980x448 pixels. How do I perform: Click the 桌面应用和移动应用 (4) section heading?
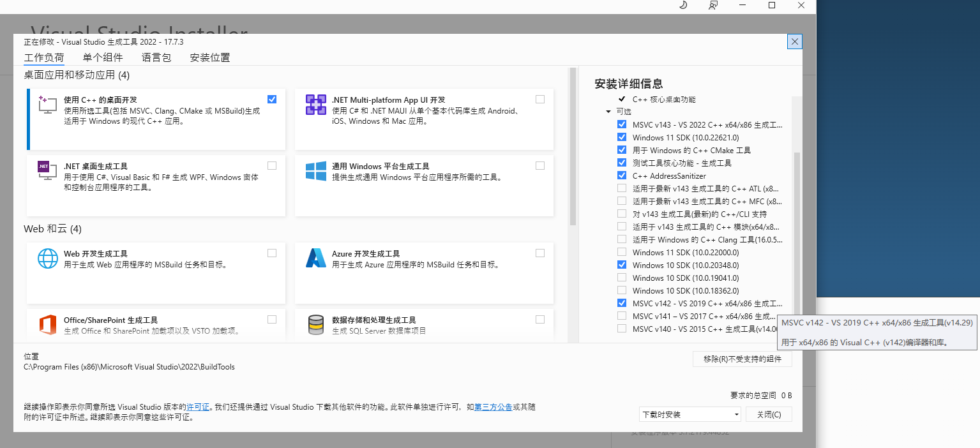pos(77,75)
